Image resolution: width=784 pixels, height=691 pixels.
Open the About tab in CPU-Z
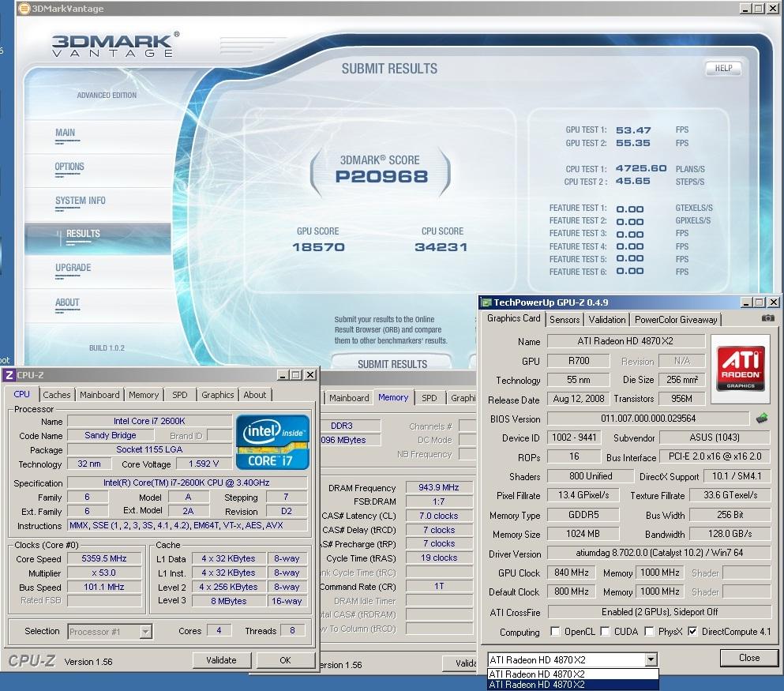[x=254, y=395]
